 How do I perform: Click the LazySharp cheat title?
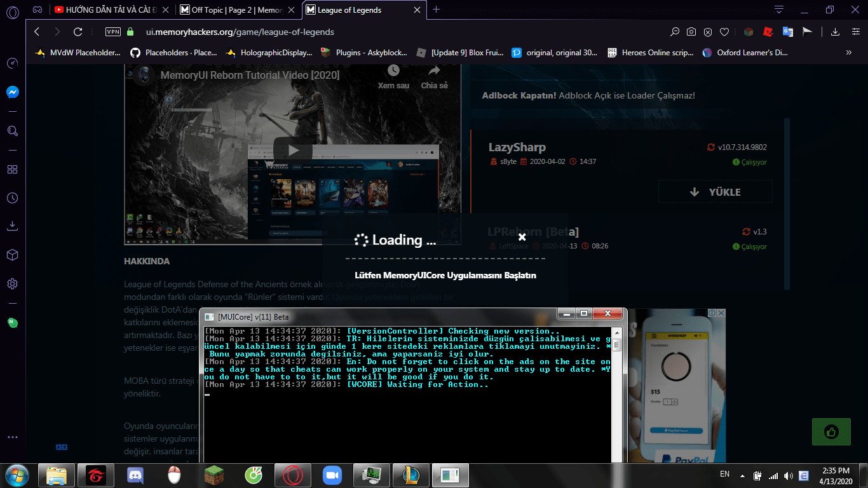(517, 147)
